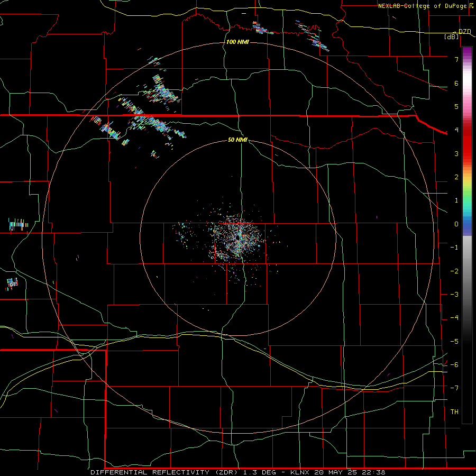Click the "1.3 DEG" elevation angle text

click(260, 472)
